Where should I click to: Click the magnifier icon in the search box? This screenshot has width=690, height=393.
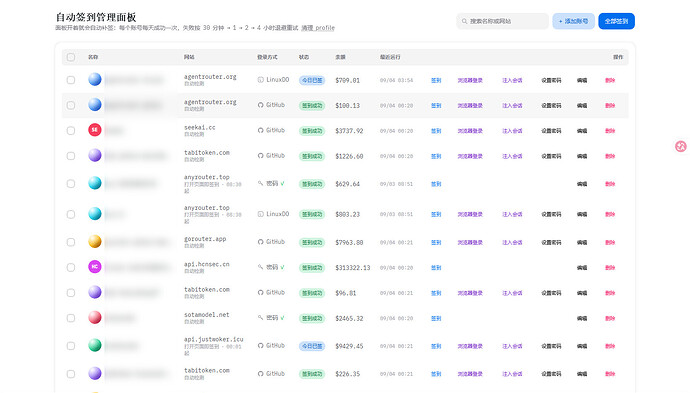tap(464, 21)
